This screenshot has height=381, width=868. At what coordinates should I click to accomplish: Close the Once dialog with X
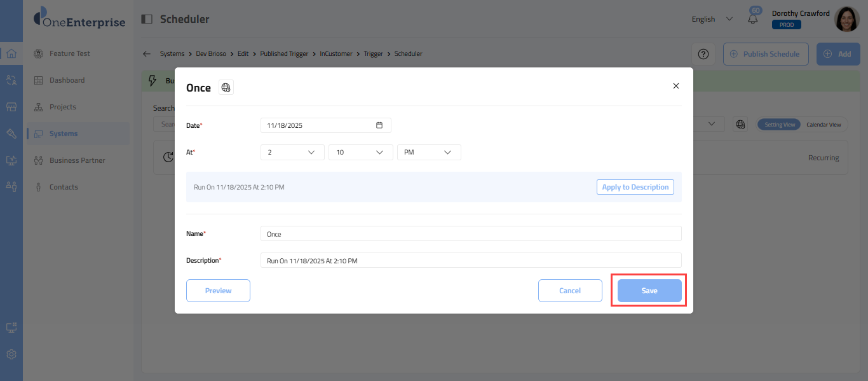coord(676,86)
